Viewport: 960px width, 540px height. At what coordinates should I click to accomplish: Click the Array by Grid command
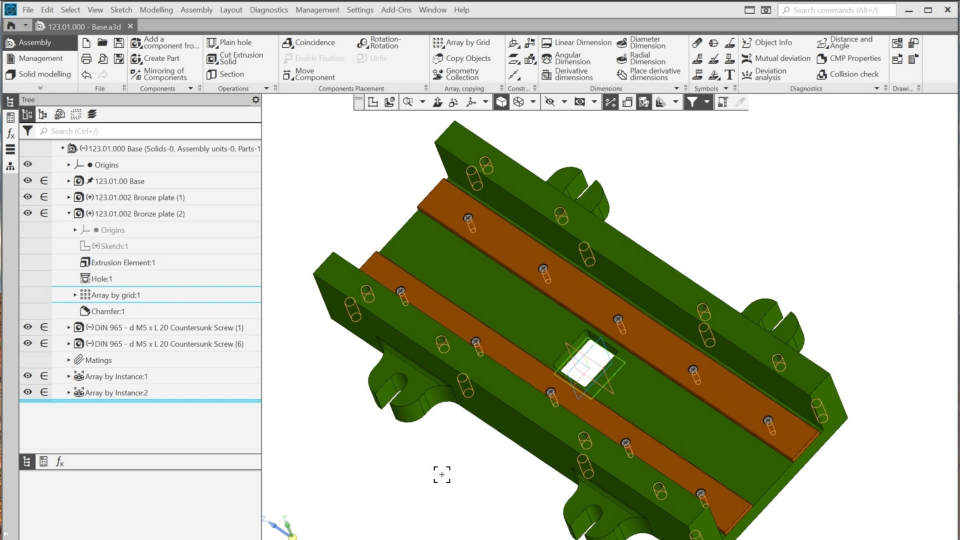point(460,43)
